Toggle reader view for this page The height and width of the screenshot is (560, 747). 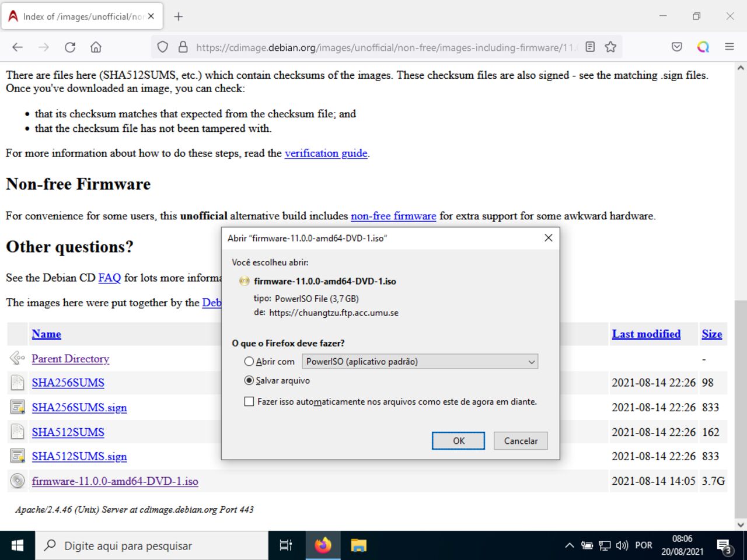[x=590, y=47]
